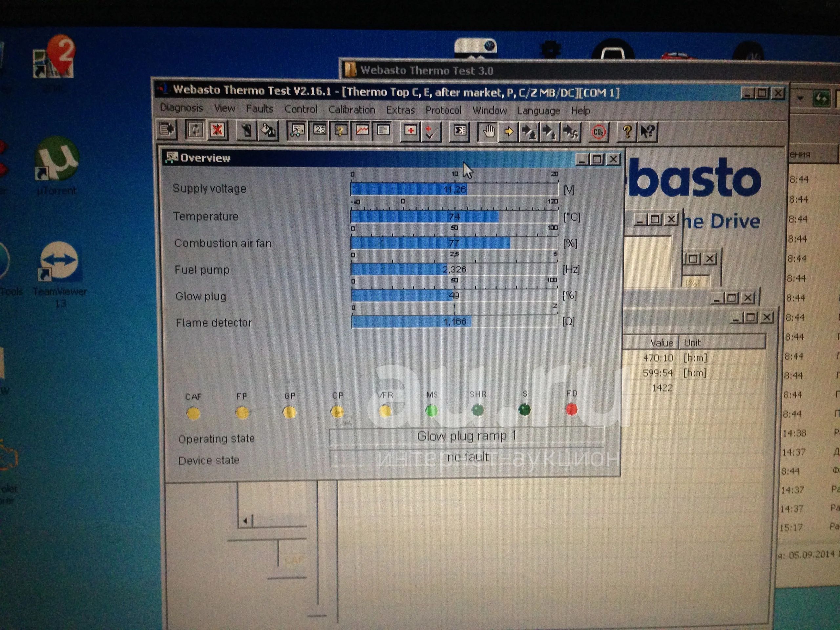Screen dimensions: 840x630
Task: Open the Window menu
Action: (x=490, y=111)
